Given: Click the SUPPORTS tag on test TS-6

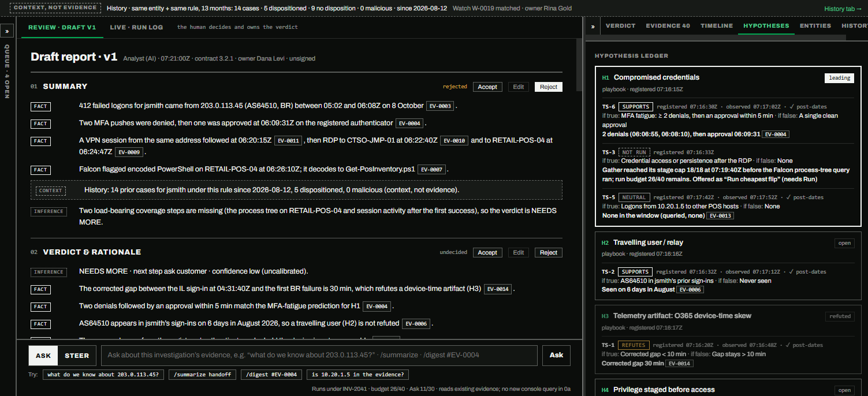Looking at the screenshot, I should (x=635, y=107).
